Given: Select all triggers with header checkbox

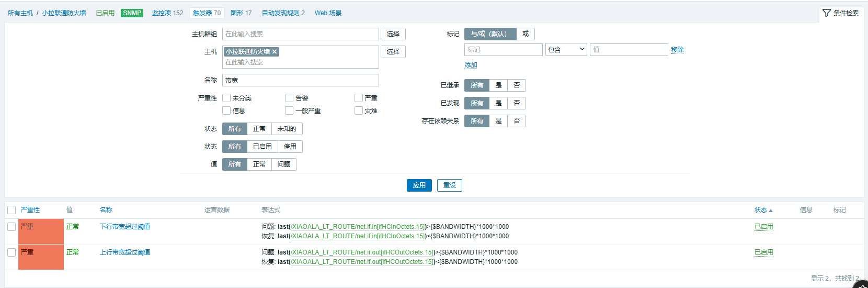Looking at the screenshot, I should (12, 210).
